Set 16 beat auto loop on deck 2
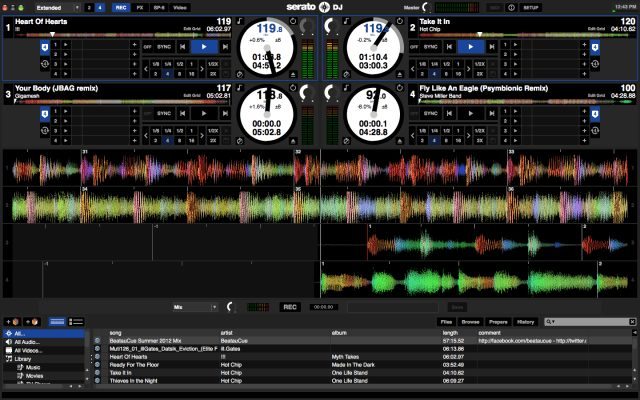Viewport: 640px width, 400px height. pyautogui.click(x=458, y=74)
